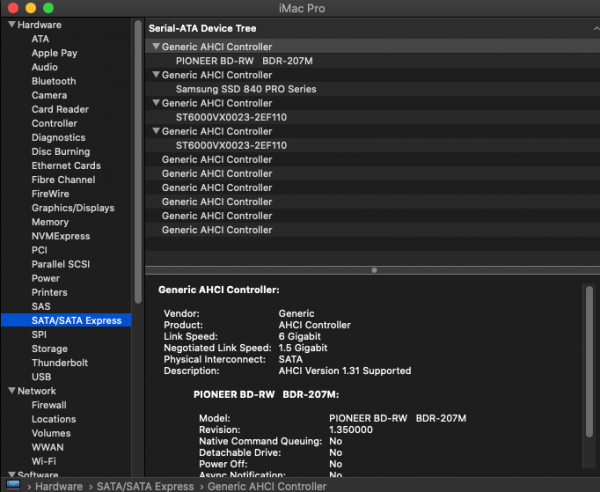Click the sidebar vertical scrollbar
The width and height of the screenshot is (600, 492).
coord(138,162)
